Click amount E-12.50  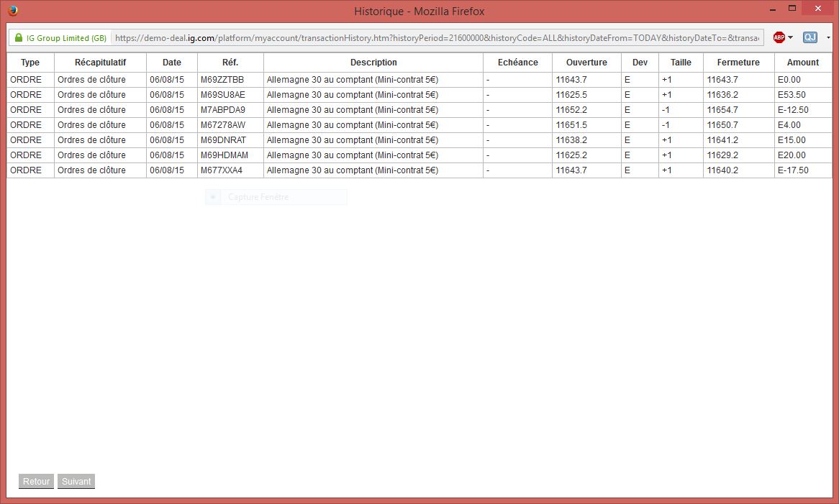pyautogui.click(x=793, y=109)
